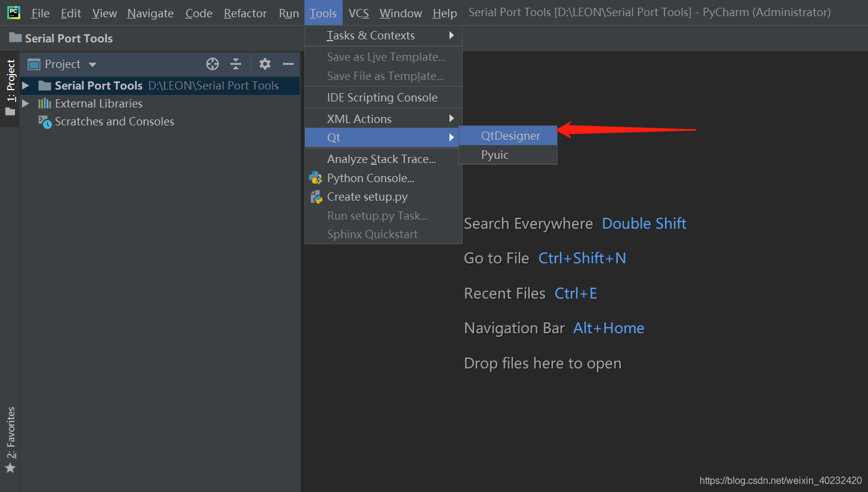This screenshot has height=492, width=868.
Task: Select External Libraries tree row
Action: pos(159,103)
